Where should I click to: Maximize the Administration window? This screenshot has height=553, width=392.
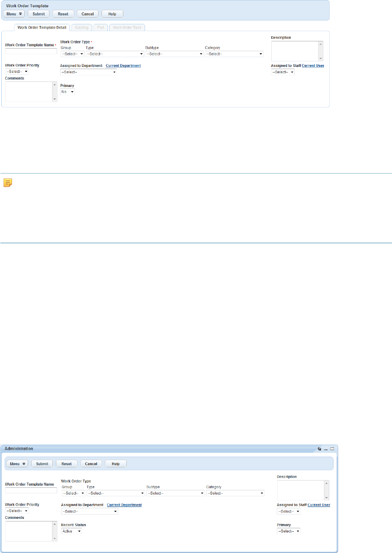(x=332, y=449)
